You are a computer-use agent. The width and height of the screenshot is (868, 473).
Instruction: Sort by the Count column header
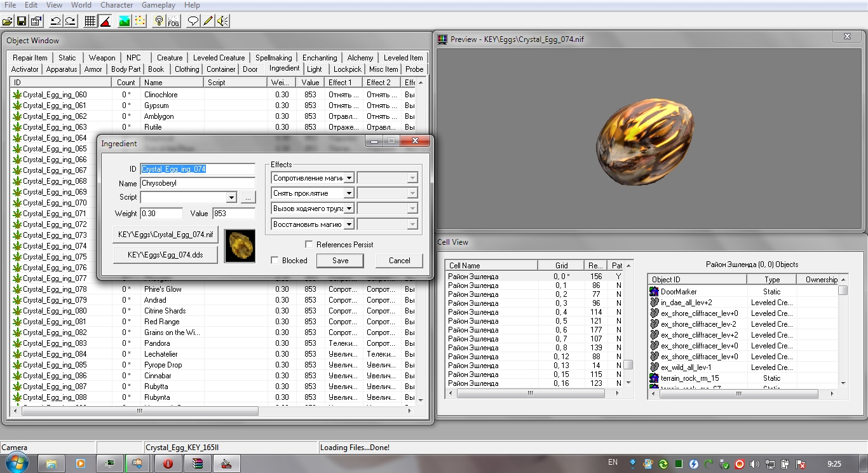[x=126, y=83]
